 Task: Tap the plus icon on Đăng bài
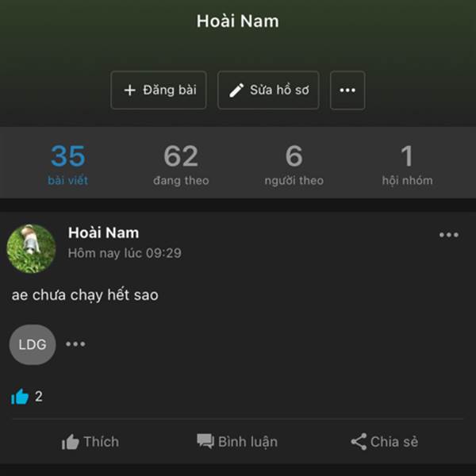pos(129,90)
